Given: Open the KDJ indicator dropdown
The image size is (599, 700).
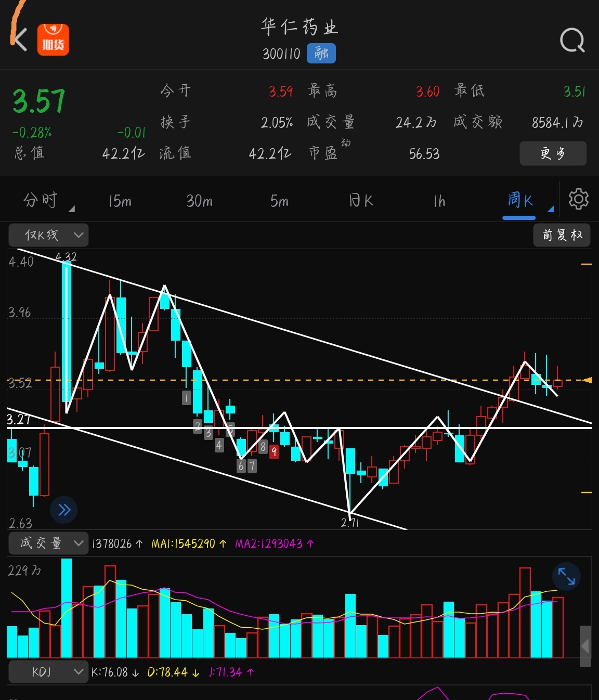Looking at the screenshot, I should pyautogui.click(x=48, y=672).
